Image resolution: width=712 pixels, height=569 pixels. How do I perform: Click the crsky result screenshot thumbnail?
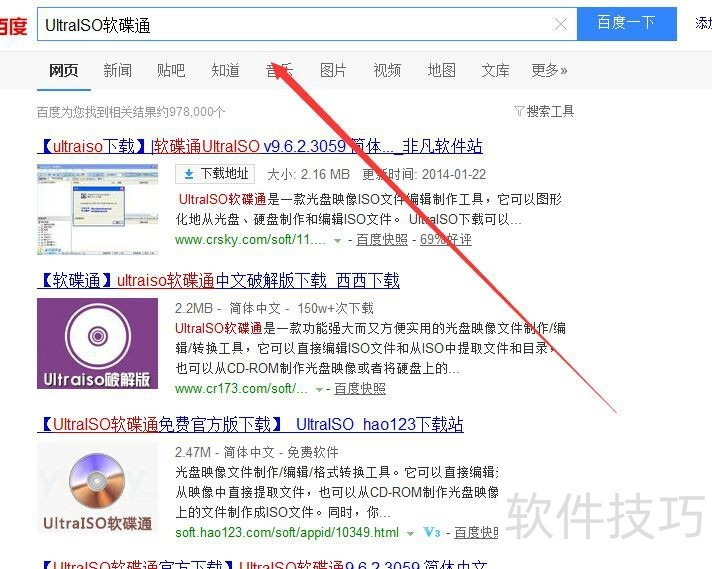[x=98, y=210]
